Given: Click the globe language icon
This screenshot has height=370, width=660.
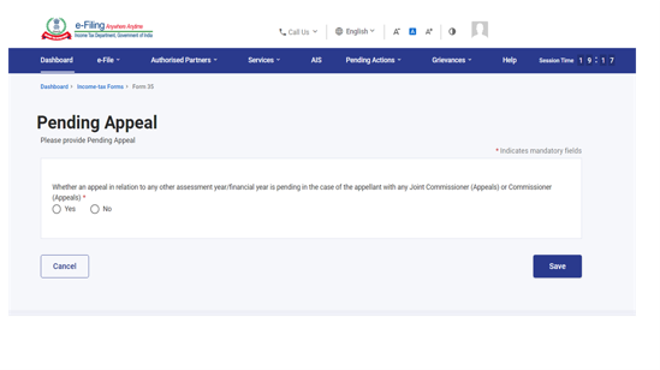Looking at the screenshot, I should (x=339, y=31).
